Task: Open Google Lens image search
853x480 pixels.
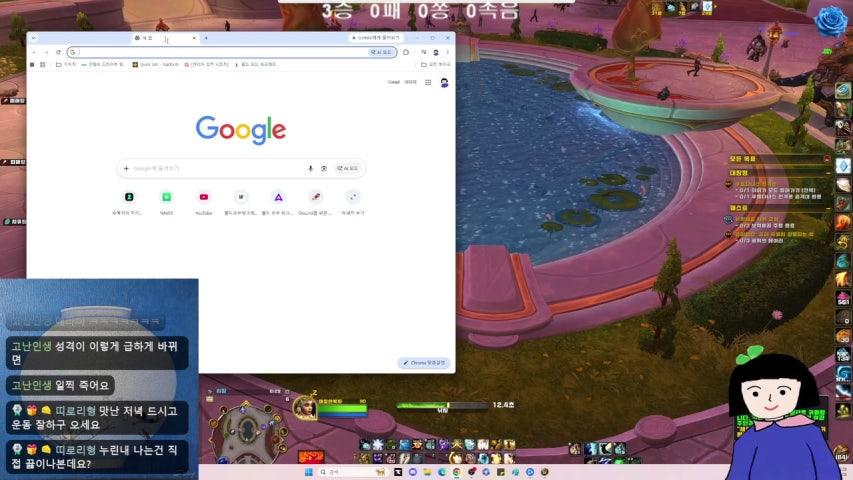Action: (324, 169)
